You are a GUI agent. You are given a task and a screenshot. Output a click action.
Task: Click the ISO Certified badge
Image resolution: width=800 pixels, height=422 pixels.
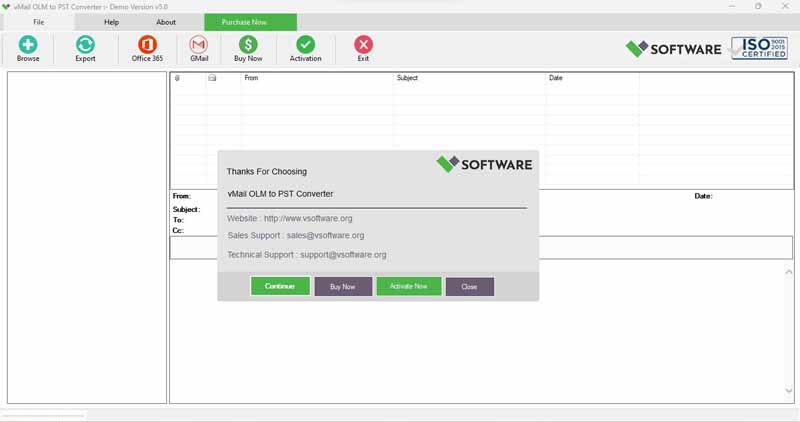click(x=759, y=48)
